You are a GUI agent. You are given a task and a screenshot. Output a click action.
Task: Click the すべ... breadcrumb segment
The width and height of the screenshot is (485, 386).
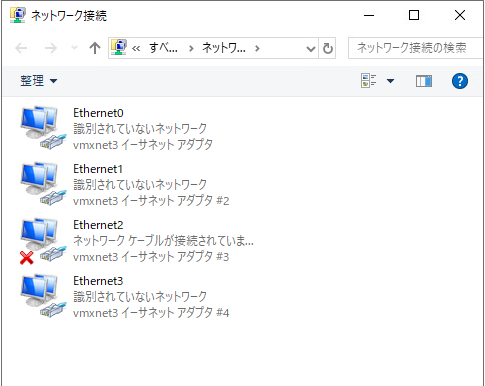163,48
